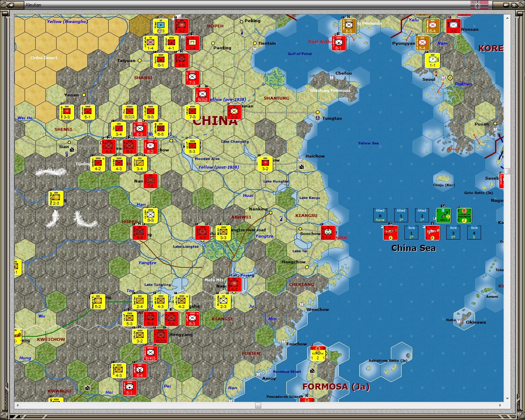Click the 'Foochow' city label

(297, 344)
